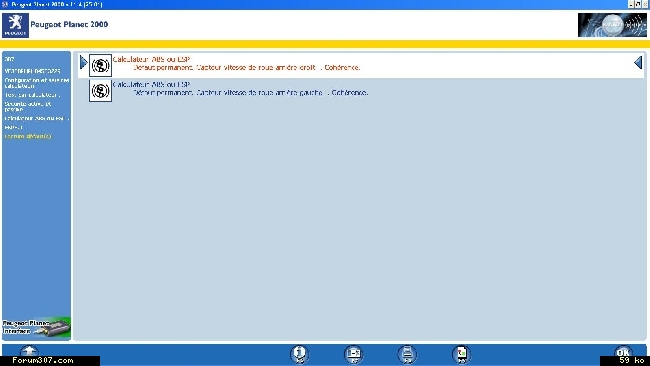Click the left-pointing blue arrow at the row's right end

pyautogui.click(x=638, y=63)
